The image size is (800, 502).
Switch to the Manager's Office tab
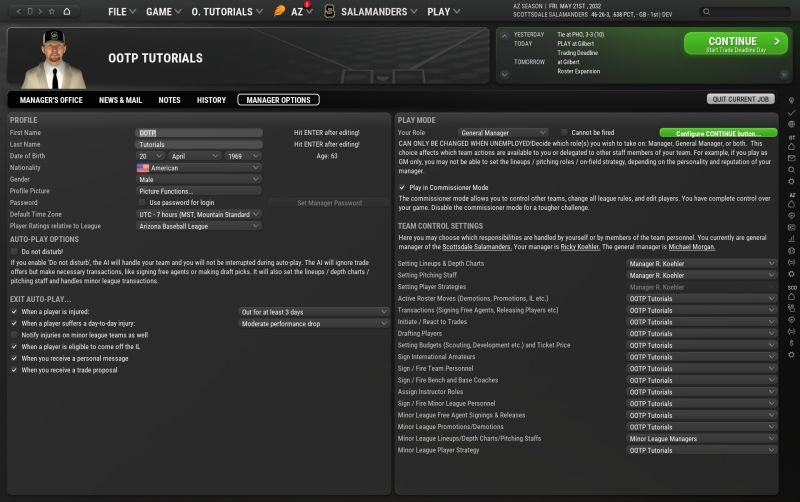coord(51,100)
